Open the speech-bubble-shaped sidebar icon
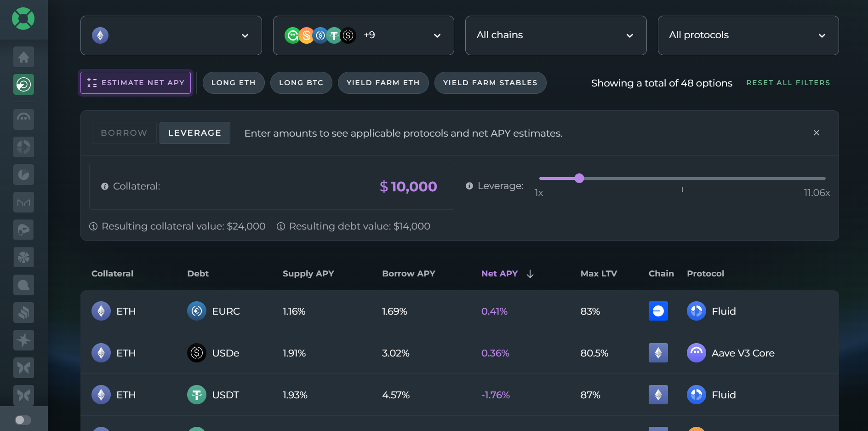868x431 pixels. tap(23, 285)
